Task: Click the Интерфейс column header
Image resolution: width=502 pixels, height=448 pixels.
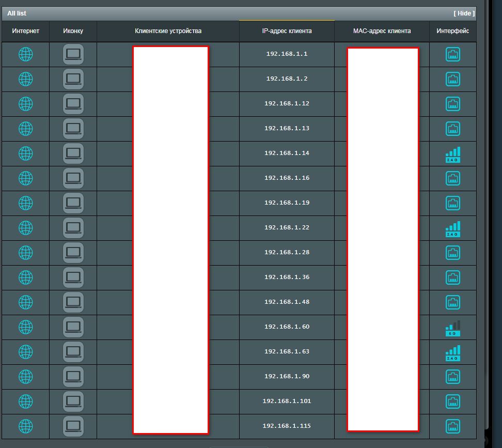Action: point(452,31)
